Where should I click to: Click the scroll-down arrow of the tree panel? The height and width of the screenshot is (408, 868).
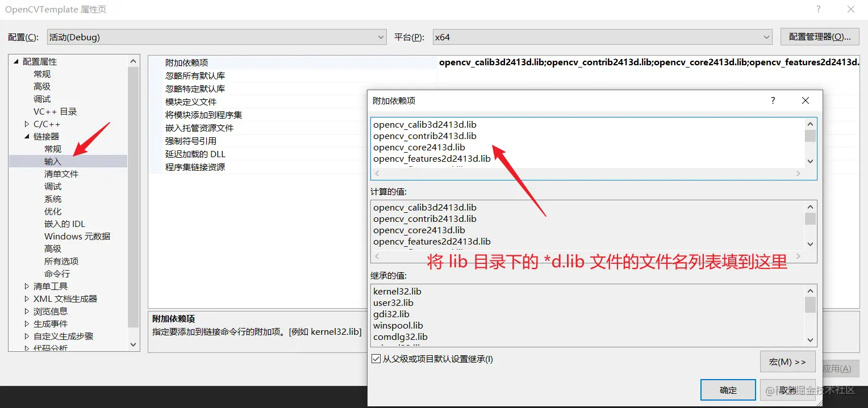133,344
